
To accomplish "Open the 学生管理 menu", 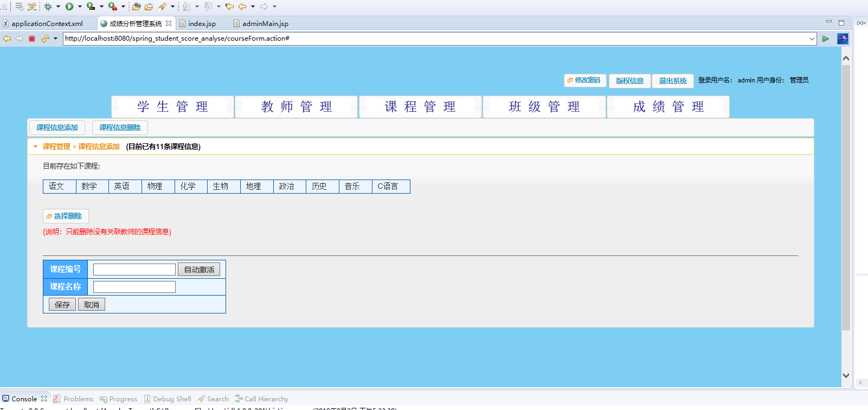I will tap(172, 107).
